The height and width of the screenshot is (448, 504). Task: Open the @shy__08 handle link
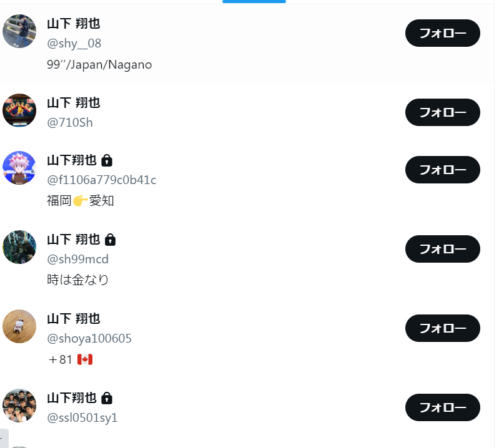point(74,44)
